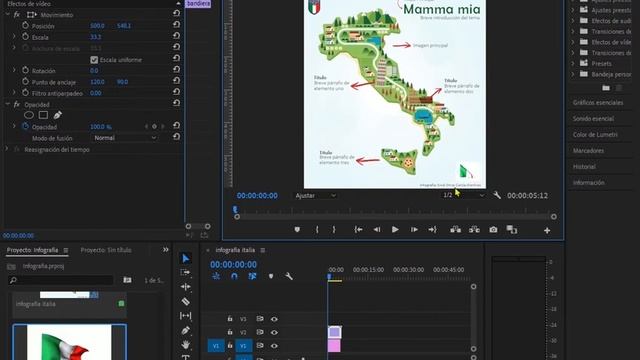640x360 pixels.
Task: Uncheck Escala uniforme checkbox
Action: tap(94, 60)
